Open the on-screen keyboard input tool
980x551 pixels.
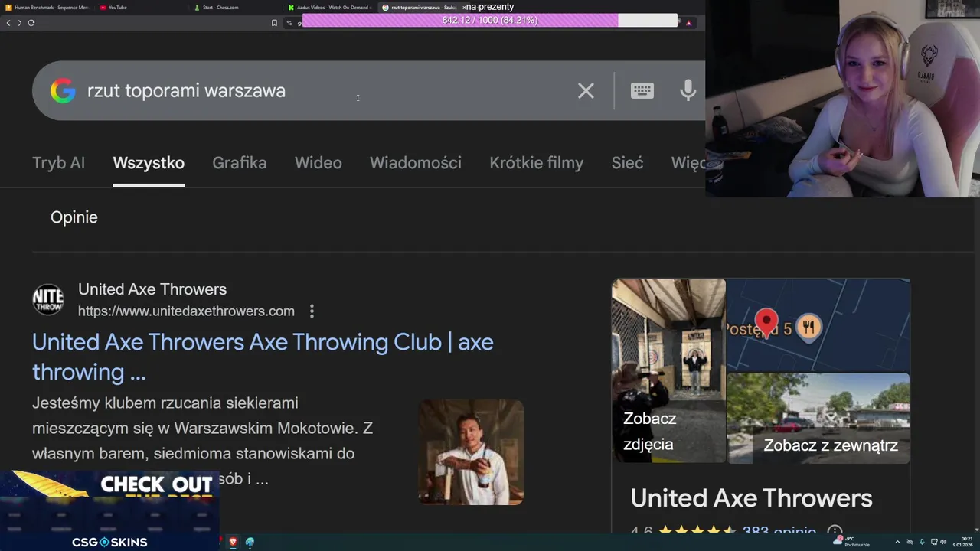pyautogui.click(x=642, y=90)
